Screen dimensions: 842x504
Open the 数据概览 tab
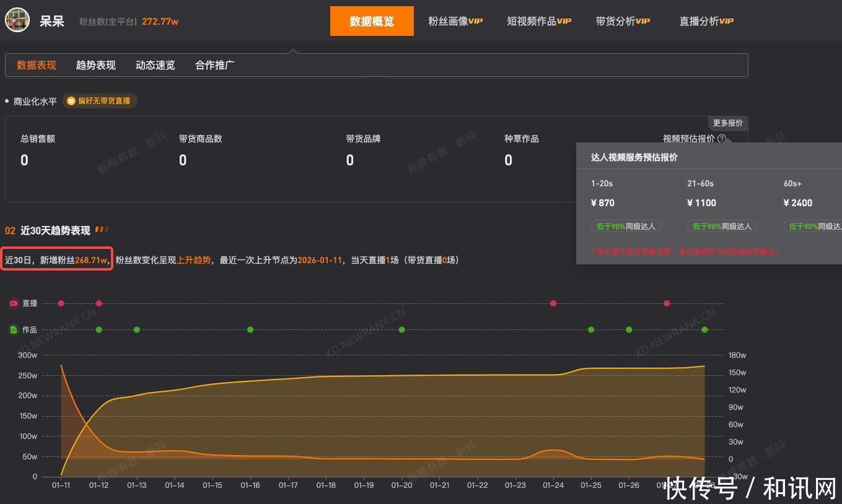click(372, 21)
